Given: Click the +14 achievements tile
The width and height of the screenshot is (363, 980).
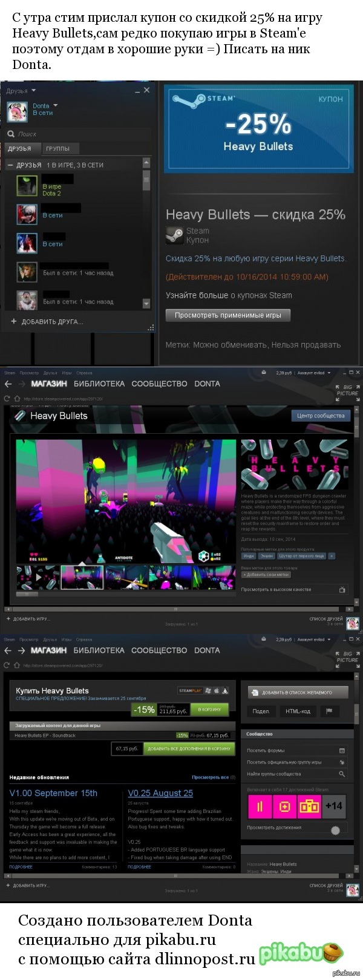Looking at the screenshot, I should pos(334,806).
